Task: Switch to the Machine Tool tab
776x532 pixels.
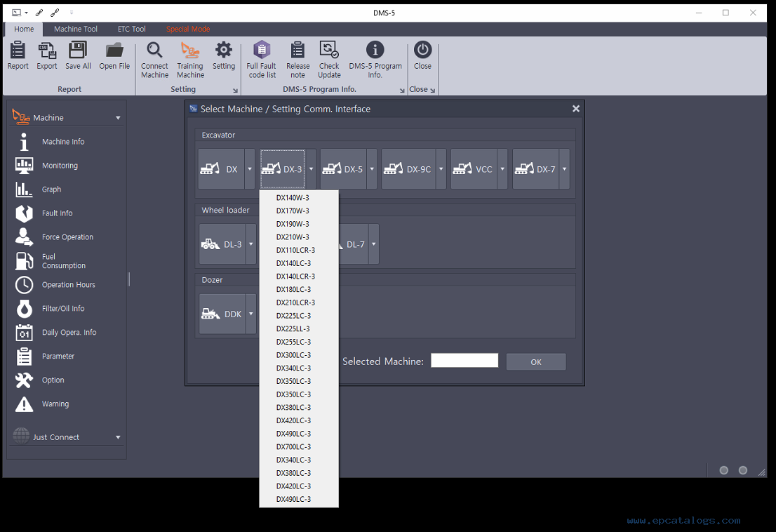Action: click(x=76, y=29)
